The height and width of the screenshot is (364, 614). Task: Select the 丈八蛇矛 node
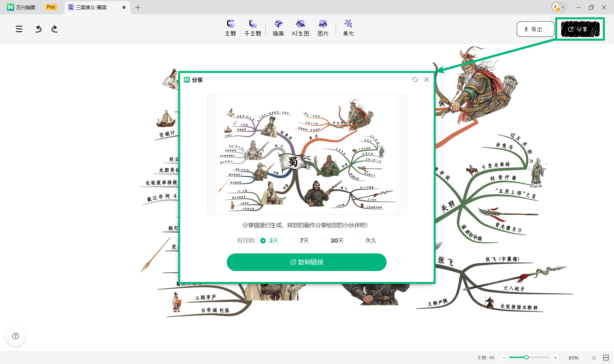514,289
